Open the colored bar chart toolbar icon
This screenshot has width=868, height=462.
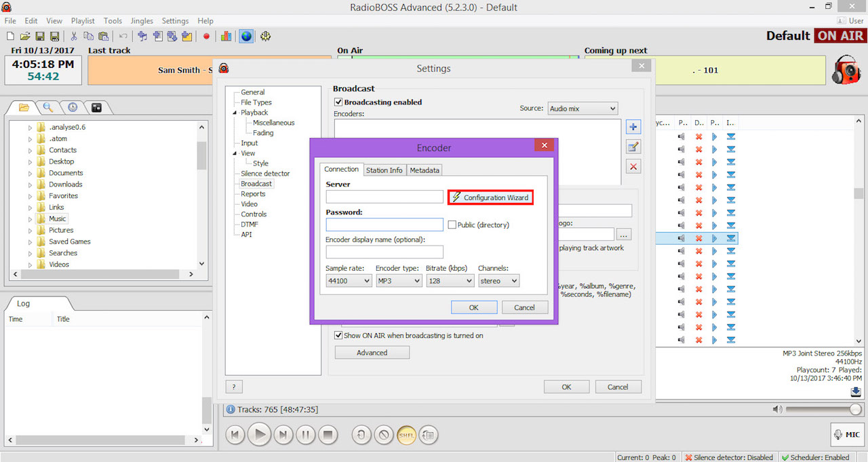pyautogui.click(x=226, y=36)
